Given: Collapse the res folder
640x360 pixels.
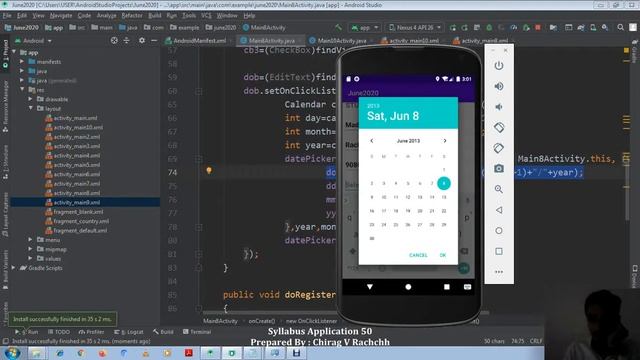Looking at the screenshot, I should (x=22, y=90).
